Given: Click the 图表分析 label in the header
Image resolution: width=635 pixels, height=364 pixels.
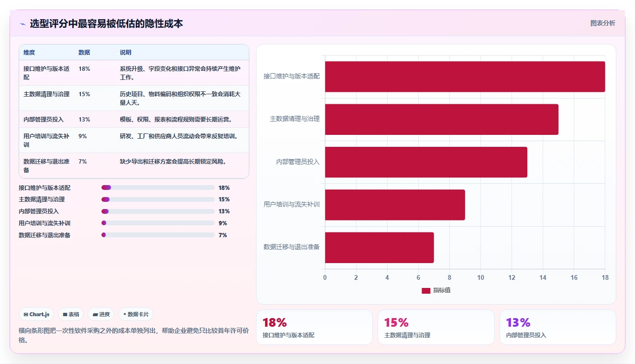Looking at the screenshot, I should [x=602, y=23].
